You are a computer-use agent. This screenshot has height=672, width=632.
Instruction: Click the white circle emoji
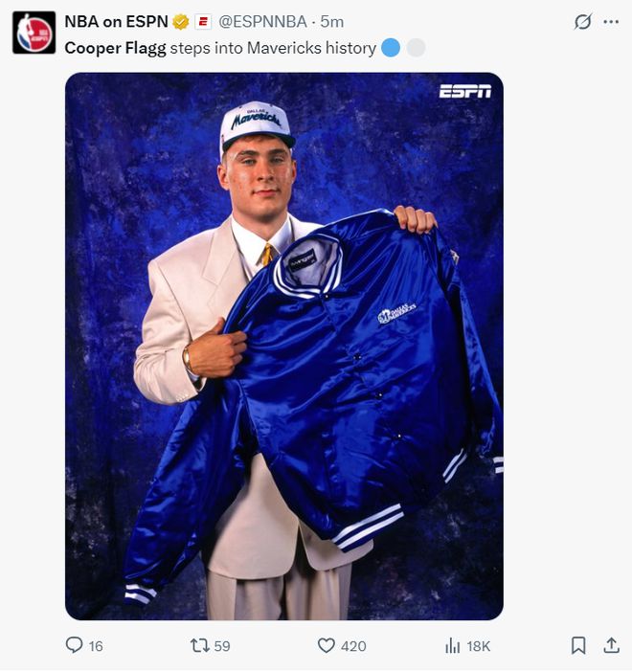[416, 47]
